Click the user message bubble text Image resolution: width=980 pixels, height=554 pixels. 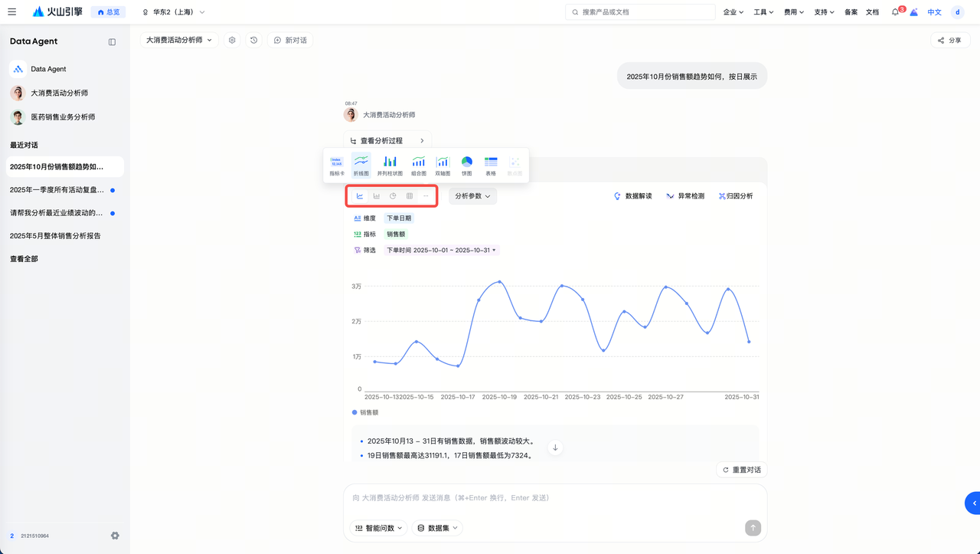692,76
